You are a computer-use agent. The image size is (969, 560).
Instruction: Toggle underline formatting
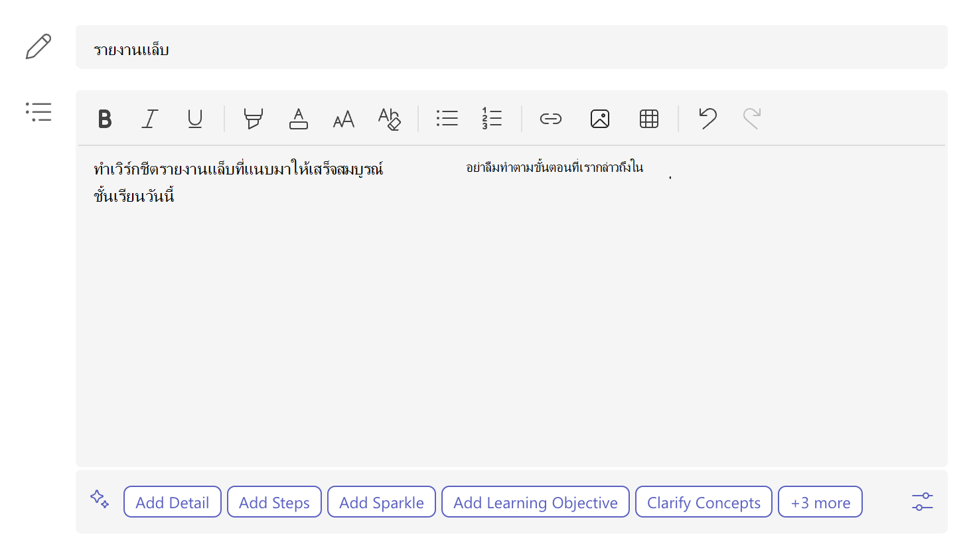tap(195, 119)
